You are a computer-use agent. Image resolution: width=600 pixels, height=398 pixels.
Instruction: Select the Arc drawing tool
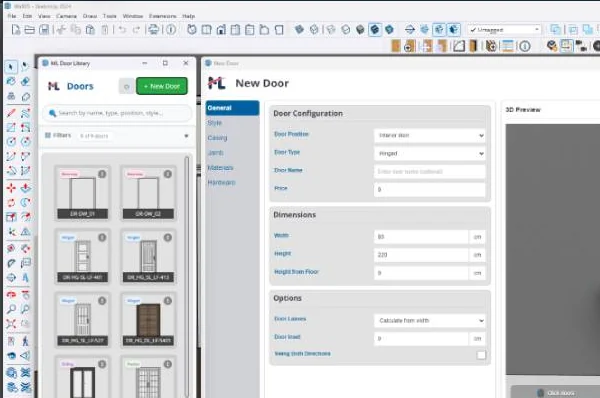(x=11, y=156)
